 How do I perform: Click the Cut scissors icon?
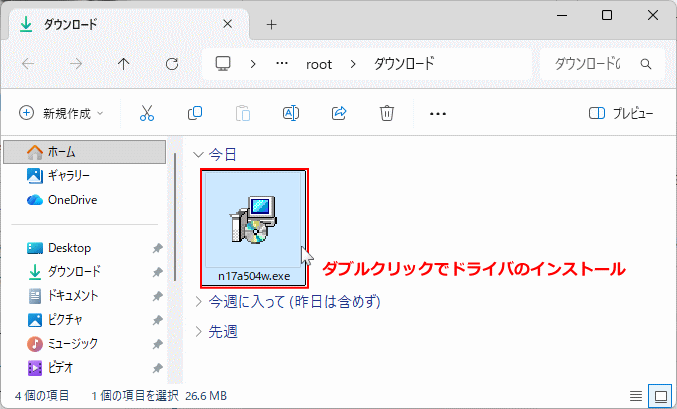(x=147, y=113)
